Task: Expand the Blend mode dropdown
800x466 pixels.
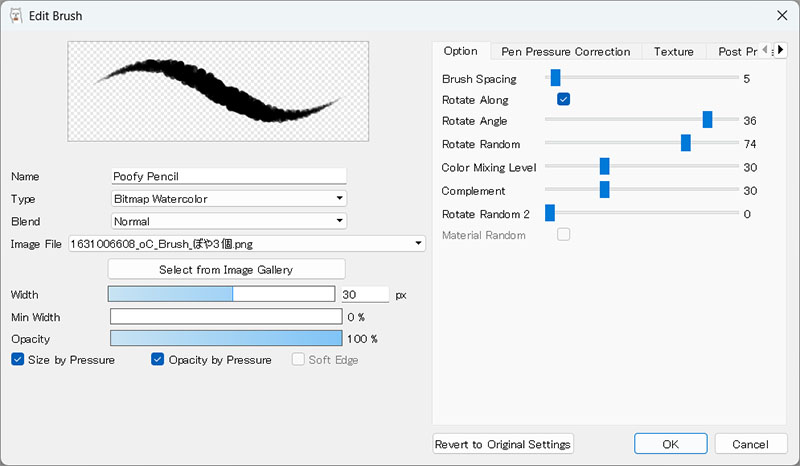Action: click(x=229, y=220)
